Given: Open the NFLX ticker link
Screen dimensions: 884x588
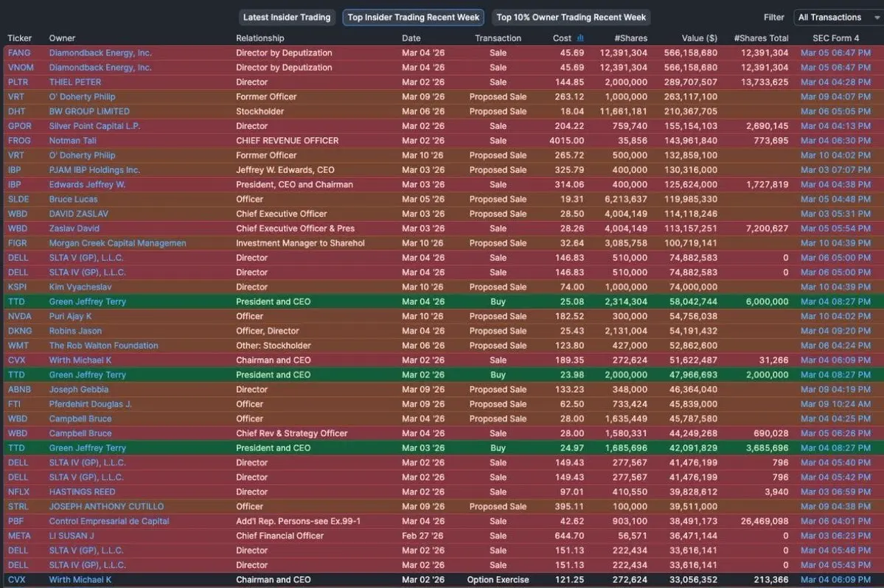Looking at the screenshot, I should (18, 492).
